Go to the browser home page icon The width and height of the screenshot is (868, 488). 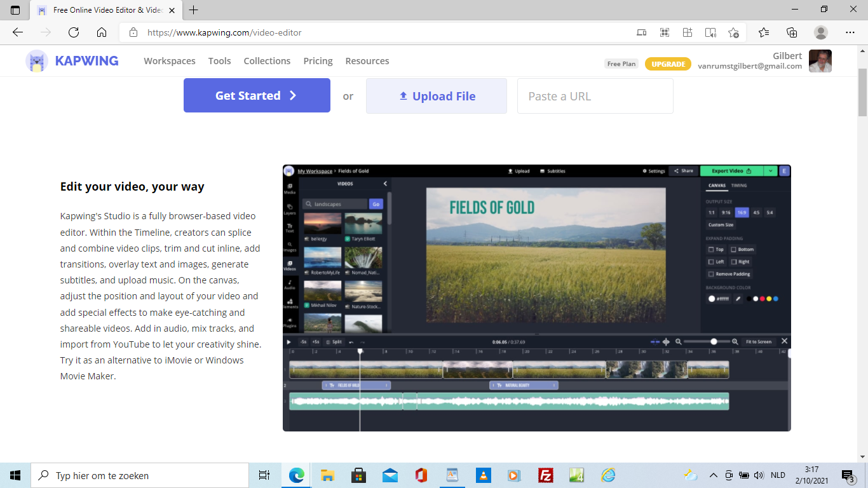[x=102, y=32]
